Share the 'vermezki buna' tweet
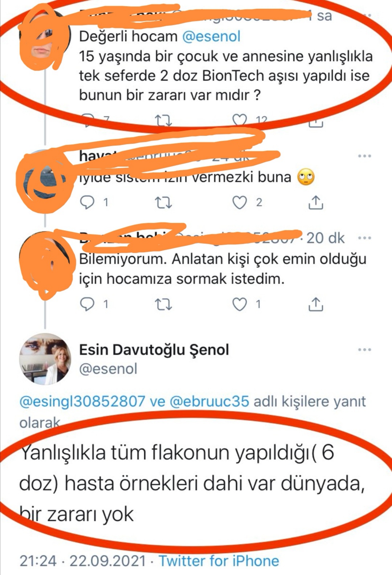This screenshot has width=392, height=575. [x=316, y=203]
